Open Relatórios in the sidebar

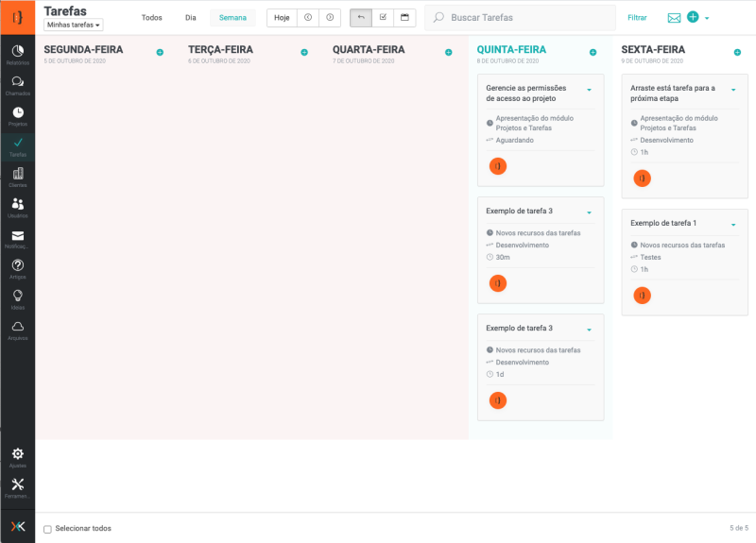17,52
